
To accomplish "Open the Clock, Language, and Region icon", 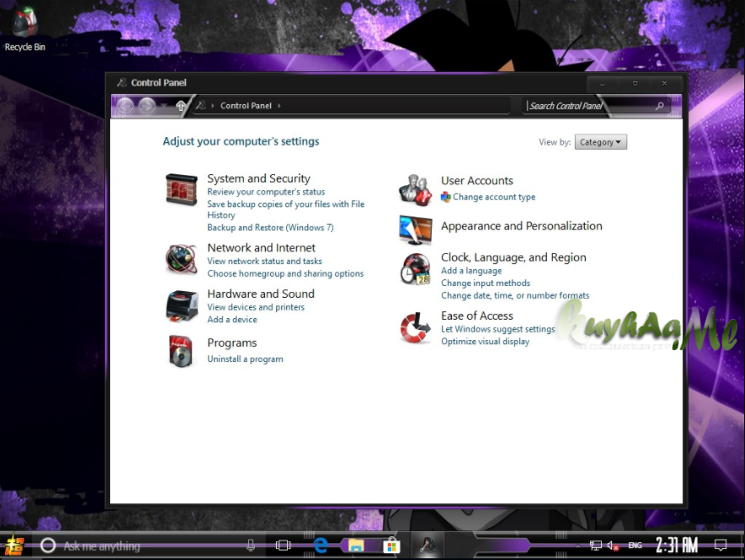I will [x=416, y=269].
